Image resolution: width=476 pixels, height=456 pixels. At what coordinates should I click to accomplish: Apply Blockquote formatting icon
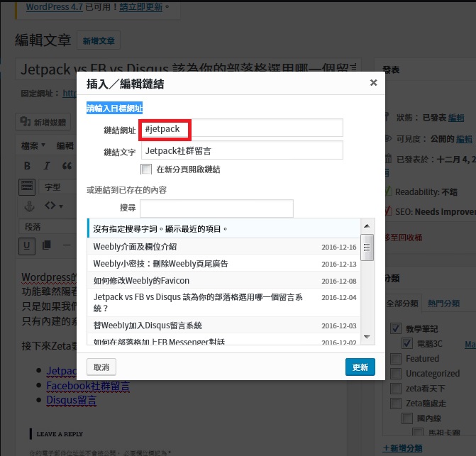[67, 166]
